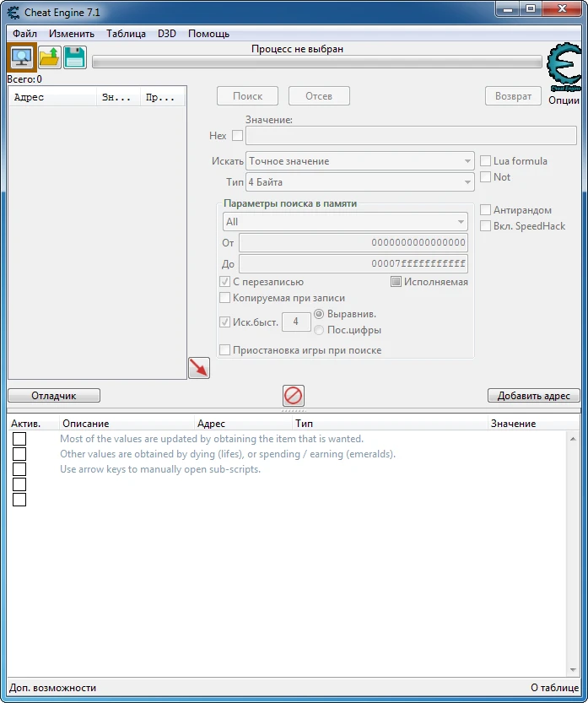Check the fourth Актив box in the table
This screenshot has height=703, width=588.
pos(19,484)
